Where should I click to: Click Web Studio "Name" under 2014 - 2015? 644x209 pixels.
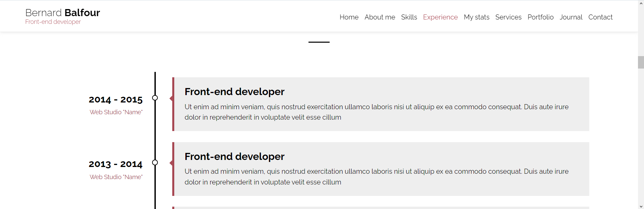click(116, 112)
